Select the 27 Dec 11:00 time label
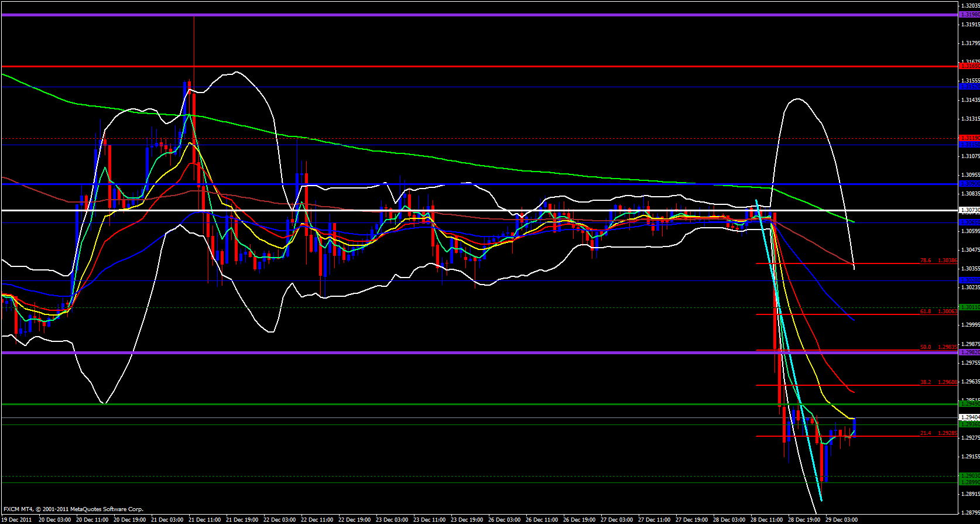 click(654, 519)
